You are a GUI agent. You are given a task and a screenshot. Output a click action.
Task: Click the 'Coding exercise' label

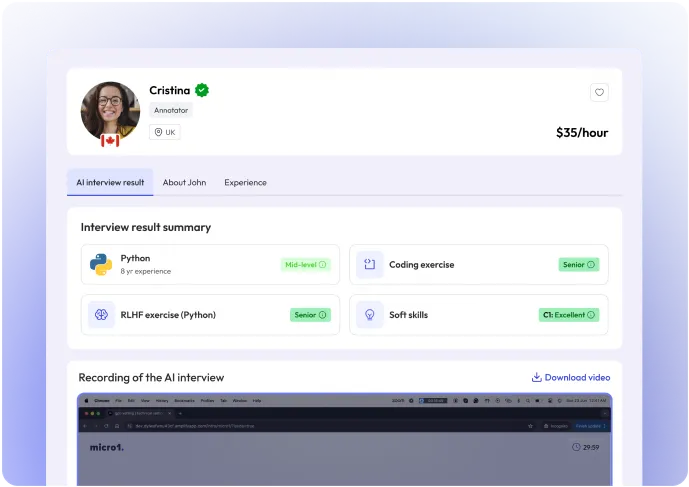coord(422,265)
